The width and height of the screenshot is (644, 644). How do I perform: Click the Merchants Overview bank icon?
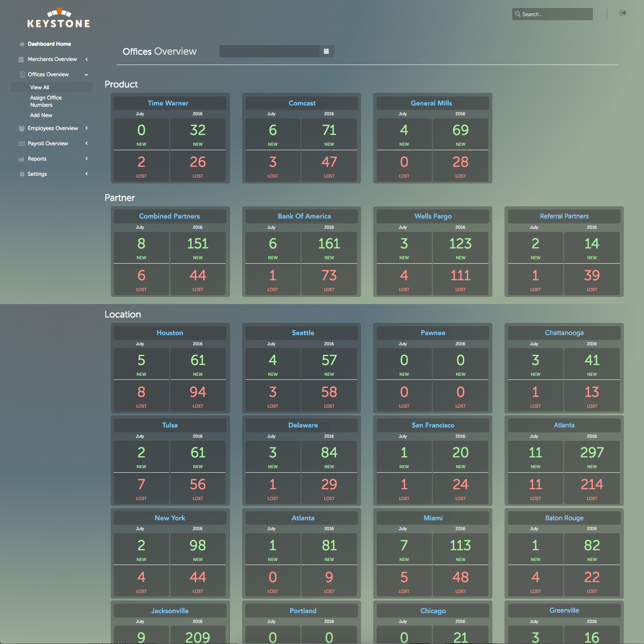pyautogui.click(x=21, y=60)
